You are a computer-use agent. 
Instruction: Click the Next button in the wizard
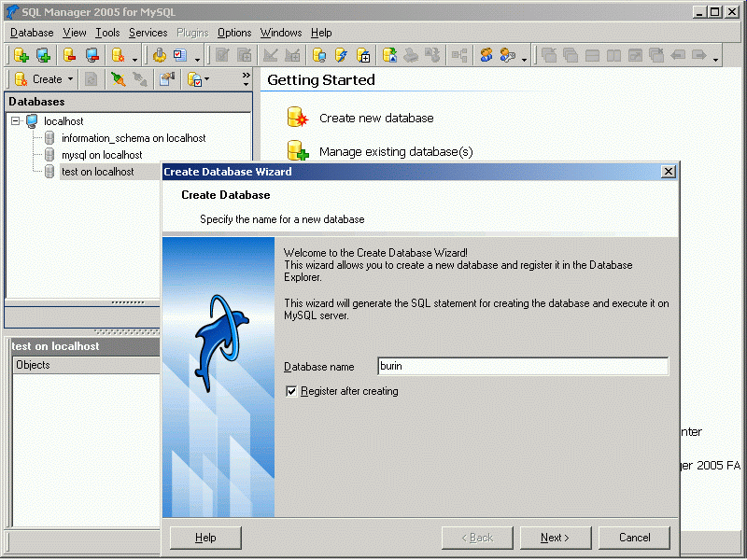tap(556, 538)
